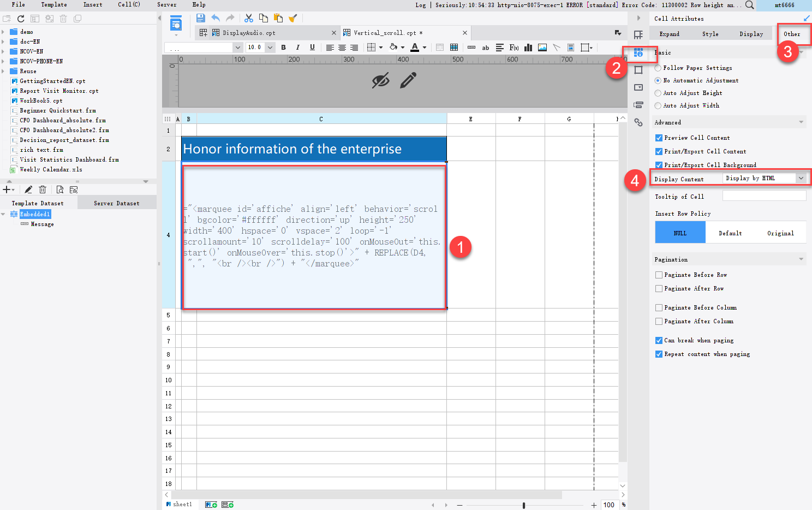The width and height of the screenshot is (812, 510).
Task: Insert a formula with the F(x) icon
Action: point(514,48)
